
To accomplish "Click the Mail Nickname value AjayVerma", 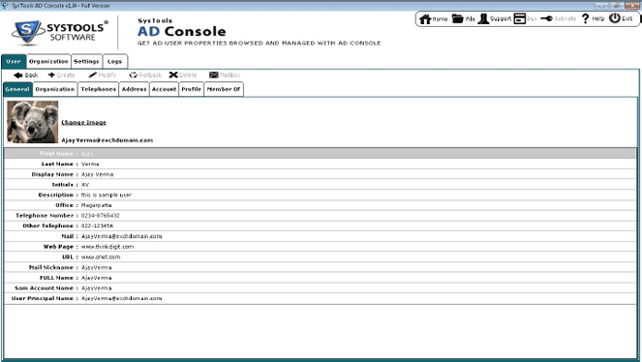I will pyautogui.click(x=96, y=267).
